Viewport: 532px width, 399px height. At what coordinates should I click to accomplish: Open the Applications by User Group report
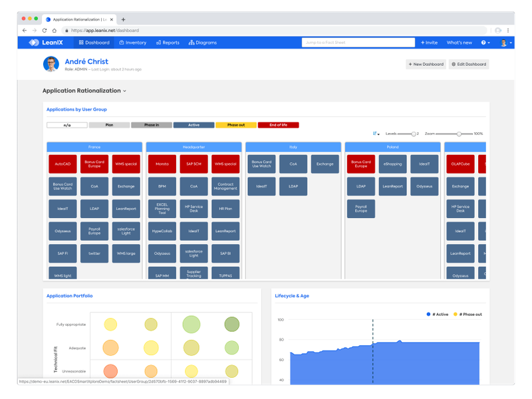pos(76,109)
